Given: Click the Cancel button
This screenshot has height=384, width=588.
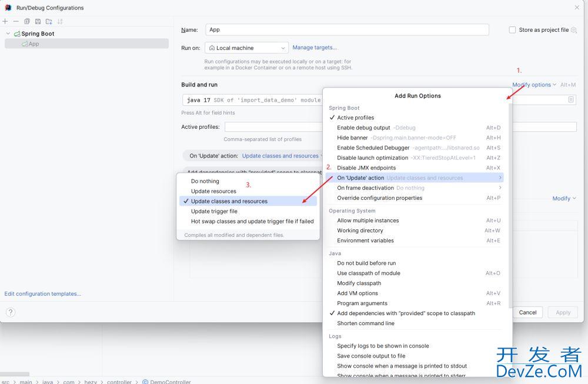Looking at the screenshot, I should (x=527, y=312).
